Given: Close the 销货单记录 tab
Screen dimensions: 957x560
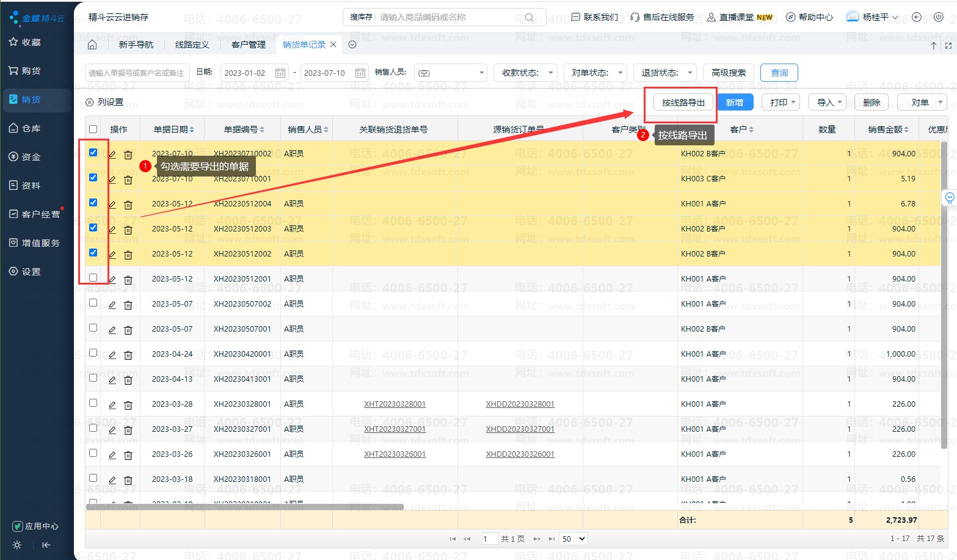Looking at the screenshot, I should point(333,45).
